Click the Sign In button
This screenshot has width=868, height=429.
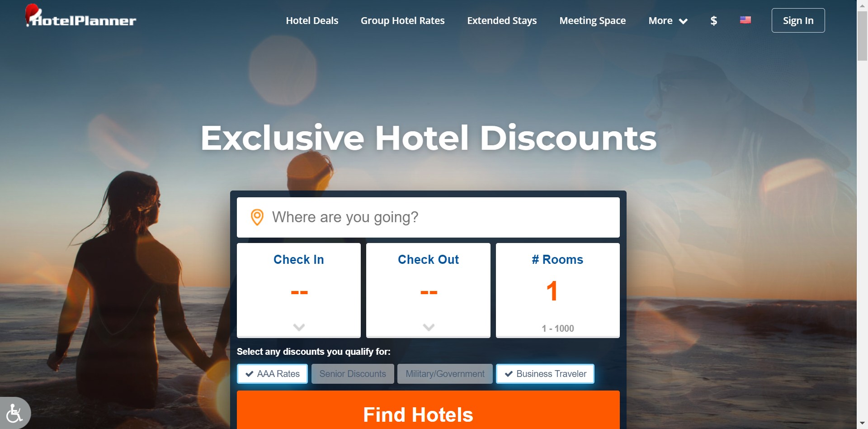click(x=798, y=20)
